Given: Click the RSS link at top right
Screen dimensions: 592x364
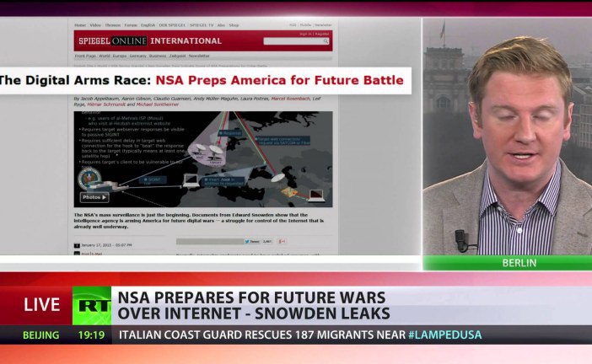Looking at the screenshot, I should point(293,25).
